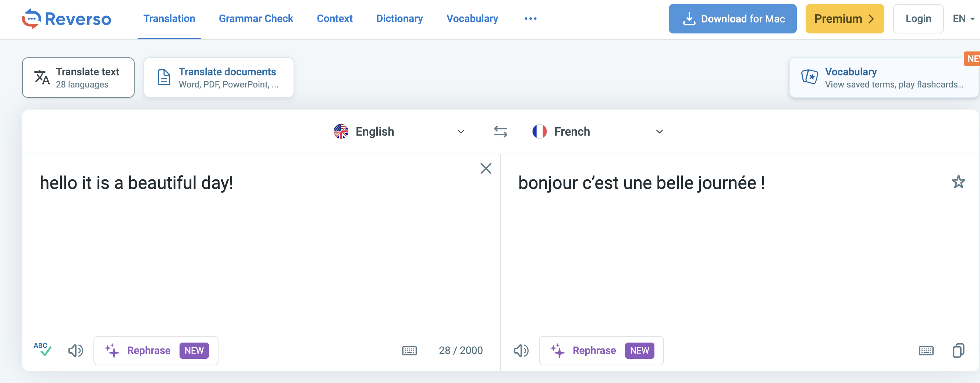
Task: Run spell check with the ABC icon
Action: click(x=43, y=350)
